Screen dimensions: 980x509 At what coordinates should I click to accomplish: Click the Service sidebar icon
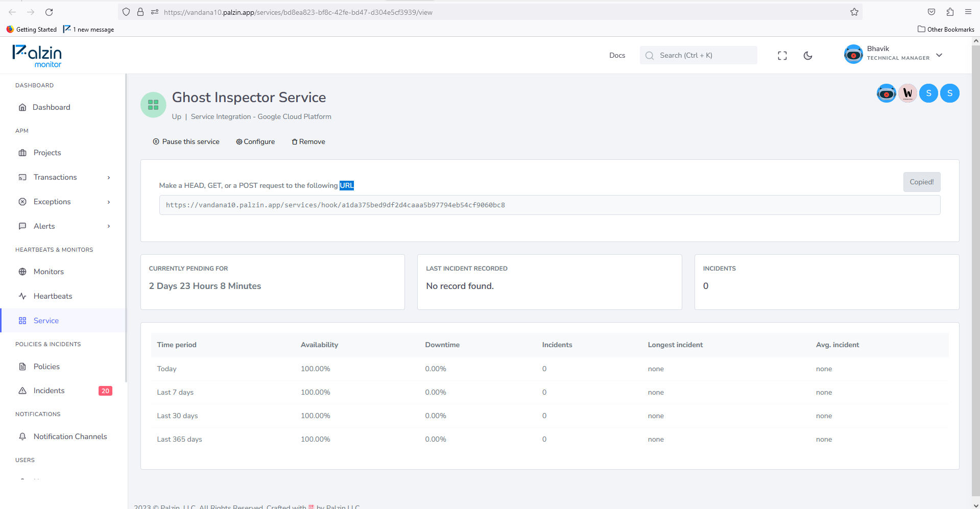point(22,321)
